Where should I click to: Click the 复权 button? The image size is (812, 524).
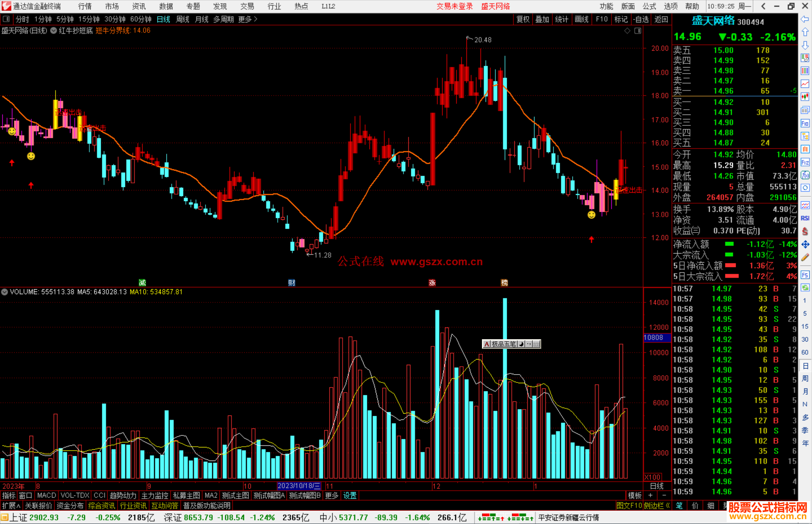click(x=523, y=19)
